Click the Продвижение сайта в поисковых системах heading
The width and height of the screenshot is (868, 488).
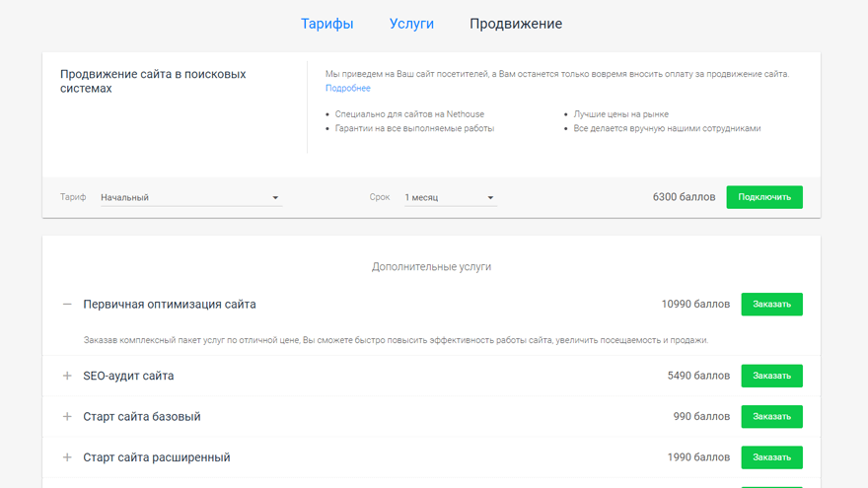153,81
